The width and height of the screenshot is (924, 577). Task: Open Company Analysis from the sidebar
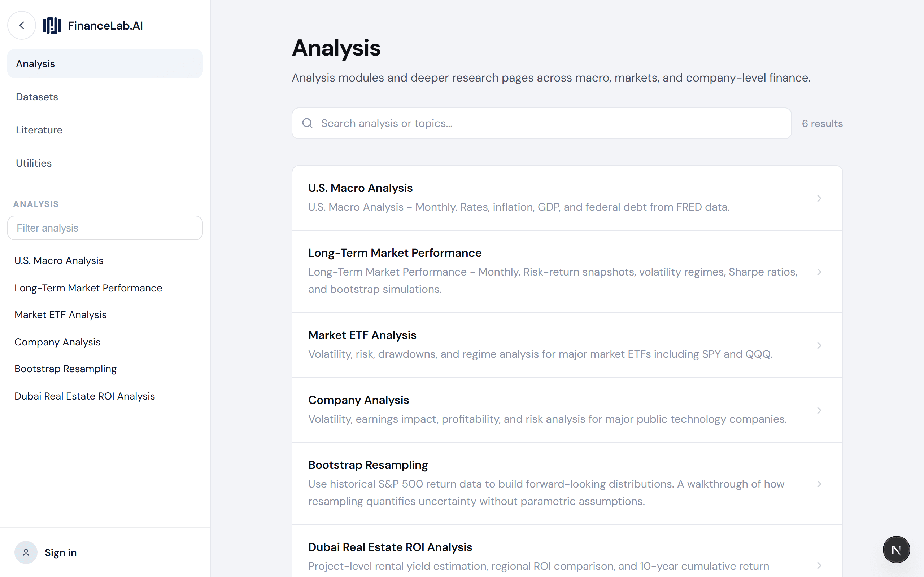(57, 342)
